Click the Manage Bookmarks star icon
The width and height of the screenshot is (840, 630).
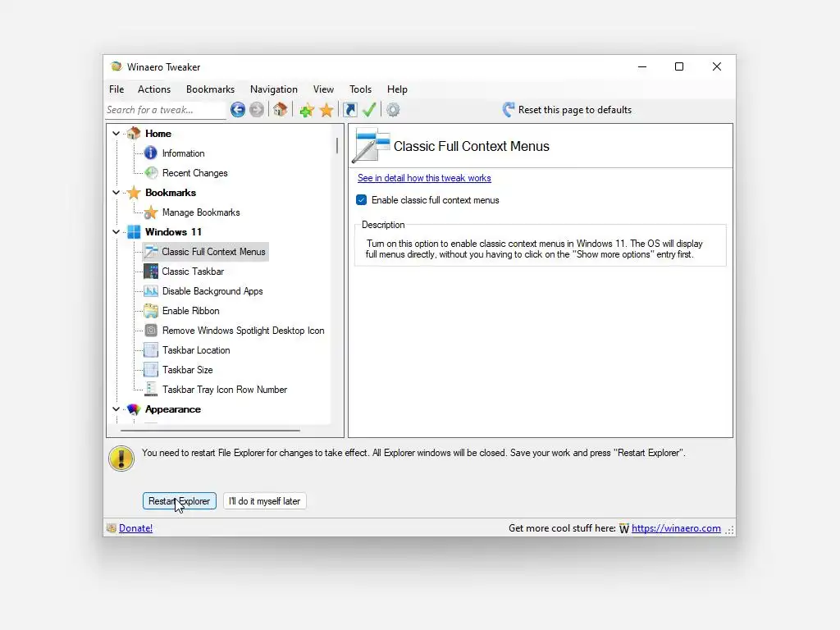click(151, 212)
